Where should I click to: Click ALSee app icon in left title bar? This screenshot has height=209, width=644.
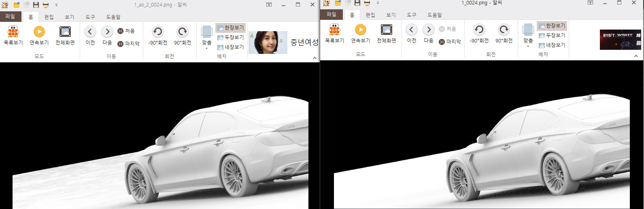(5, 5)
